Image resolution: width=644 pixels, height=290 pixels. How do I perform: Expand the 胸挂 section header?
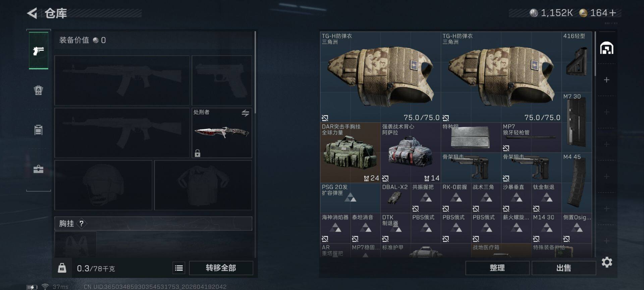tap(153, 224)
